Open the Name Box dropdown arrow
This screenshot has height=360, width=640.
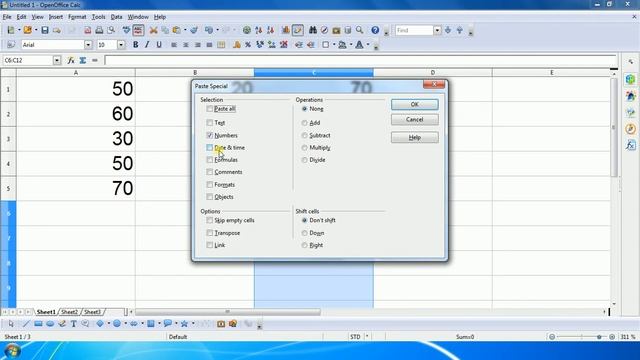click(x=57, y=60)
